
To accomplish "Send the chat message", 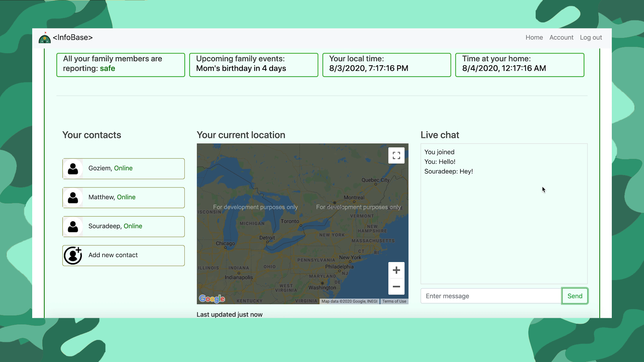I will pyautogui.click(x=575, y=296).
